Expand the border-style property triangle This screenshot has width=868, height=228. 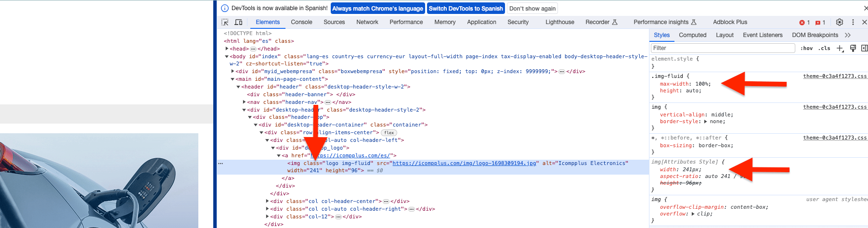pyautogui.click(x=706, y=122)
